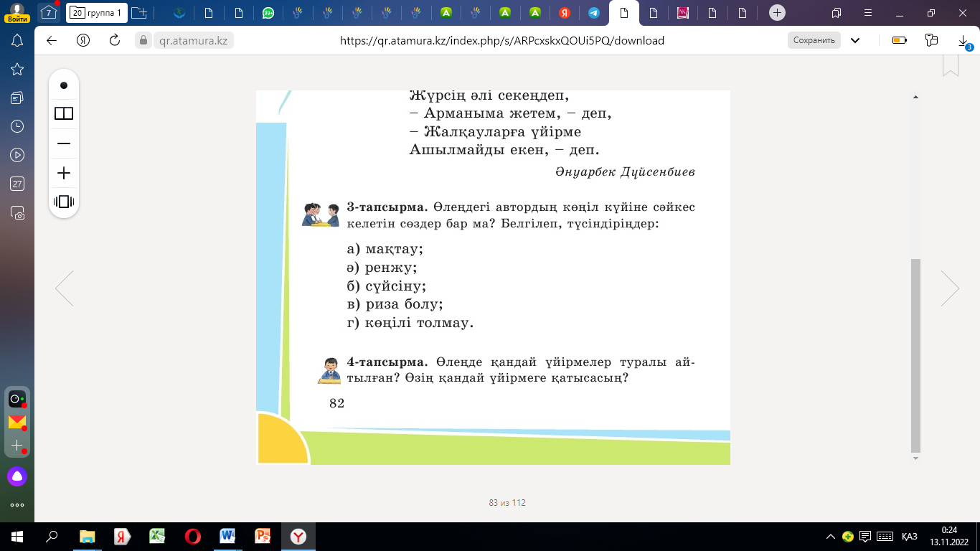The width and height of the screenshot is (980, 551).
Task: Click answer option г) көңілі толмау
Action: coord(410,323)
